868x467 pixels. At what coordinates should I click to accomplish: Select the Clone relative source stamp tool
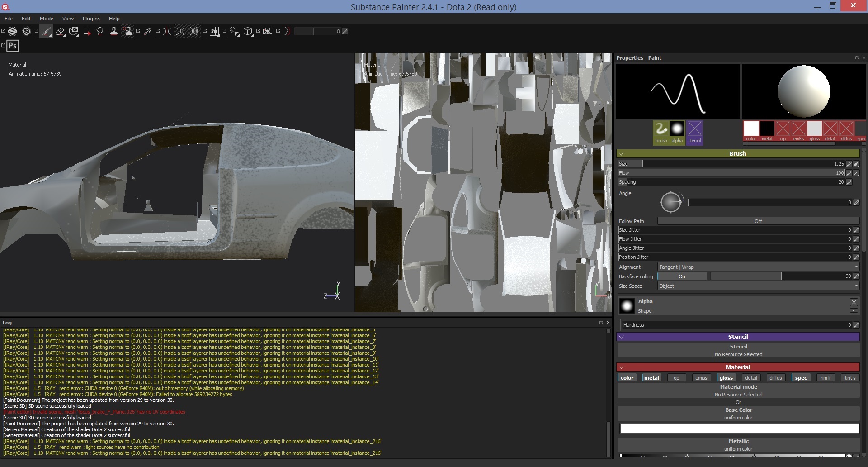point(128,31)
